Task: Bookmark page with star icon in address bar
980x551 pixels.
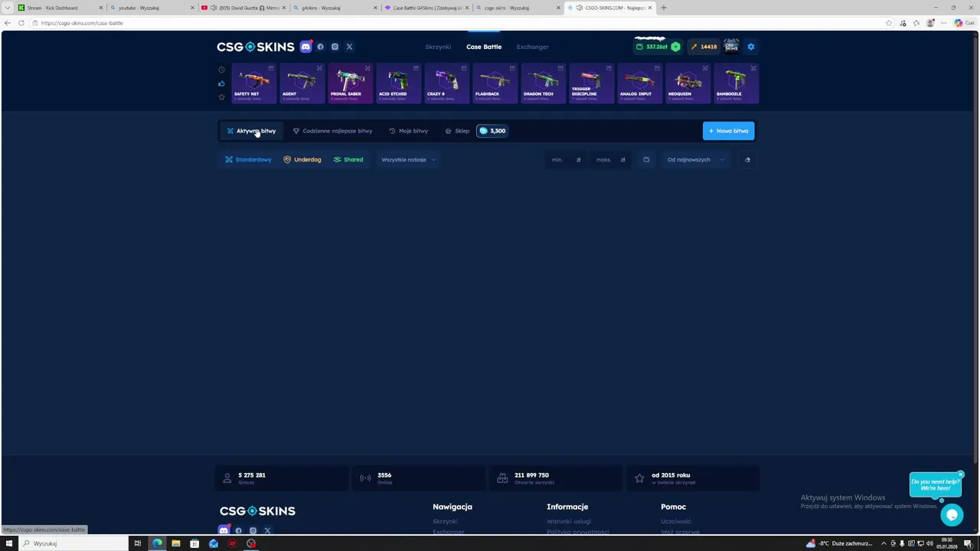Action: (889, 23)
